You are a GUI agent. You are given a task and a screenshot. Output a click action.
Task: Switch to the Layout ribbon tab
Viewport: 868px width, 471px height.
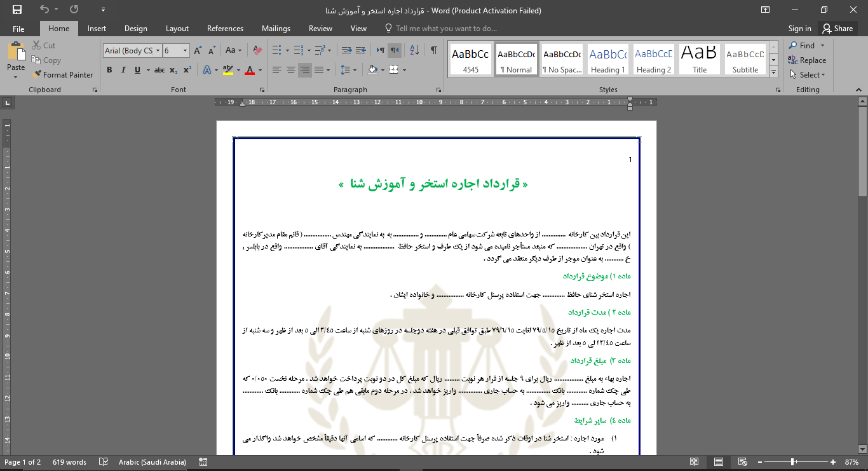177,29
